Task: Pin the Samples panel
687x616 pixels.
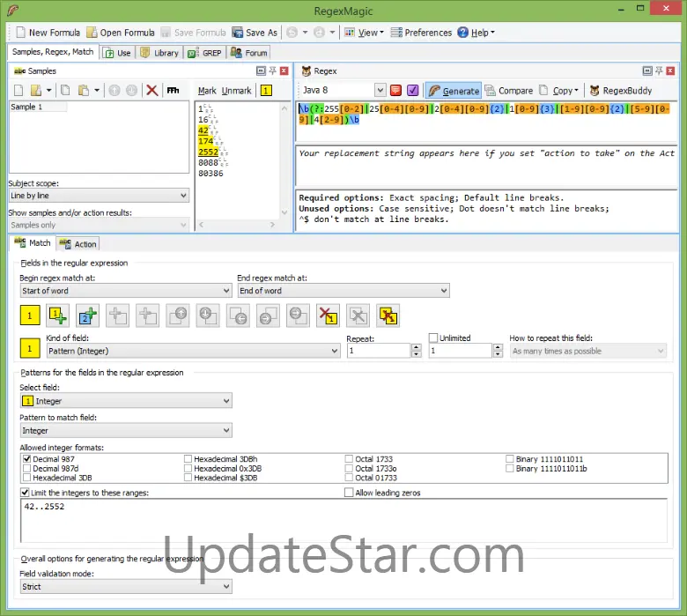Action: [x=272, y=71]
